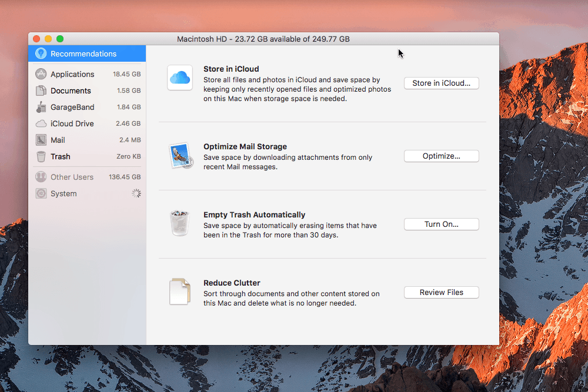The width and height of the screenshot is (588, 392).
Task: Click the System calculation spinner
Action: tap(136, 193)
